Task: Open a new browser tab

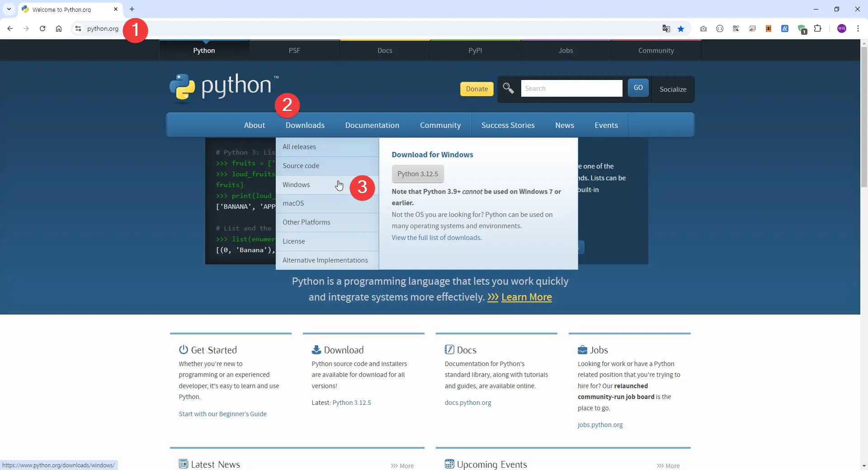Action: pyautogui.click(x=132, y=9)
